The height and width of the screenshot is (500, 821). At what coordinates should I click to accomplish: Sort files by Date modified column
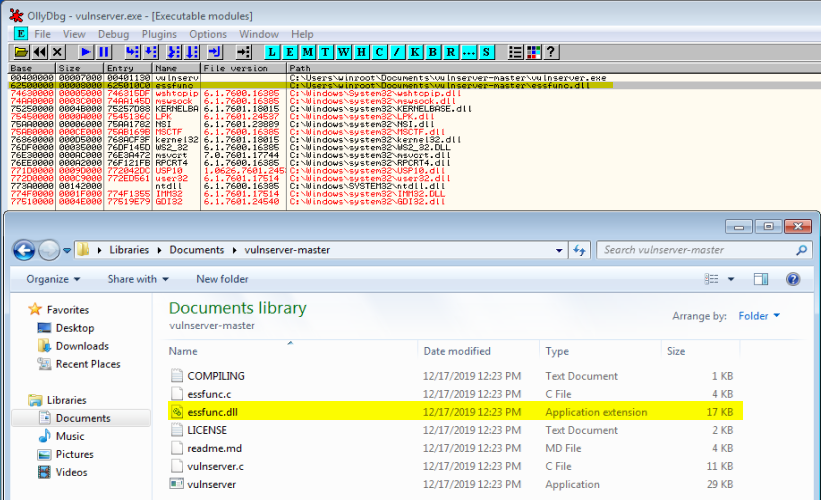(457, 351)
